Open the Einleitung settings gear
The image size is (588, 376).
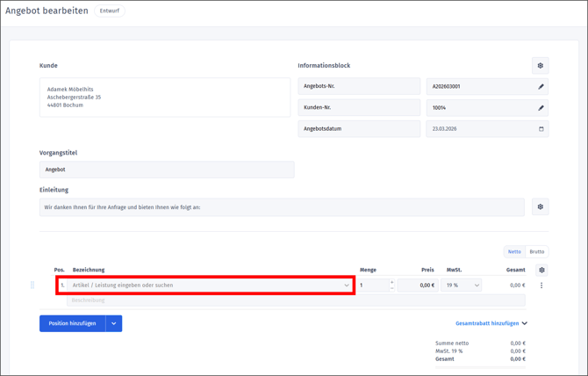tap(540, 207)
